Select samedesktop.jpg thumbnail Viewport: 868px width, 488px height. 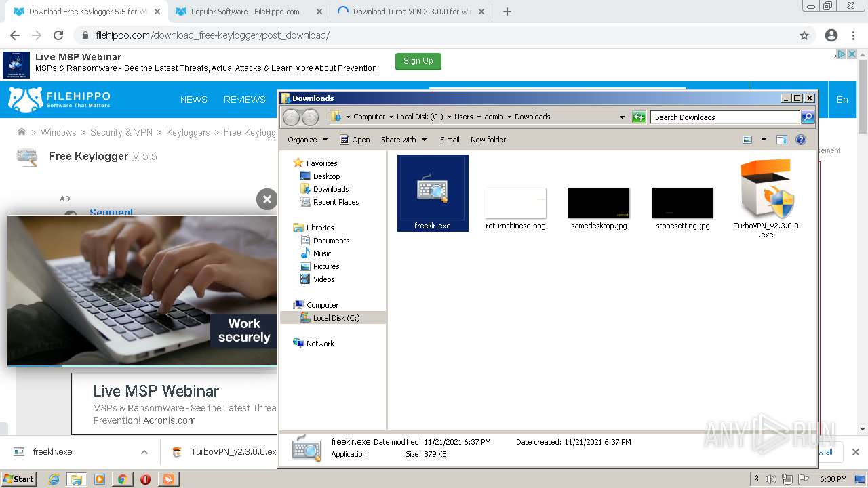click(599, 203)
